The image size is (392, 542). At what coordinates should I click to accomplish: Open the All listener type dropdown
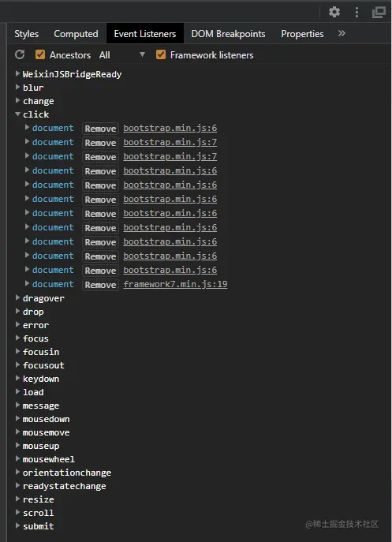pyautogui.click(x=121, y=55)
